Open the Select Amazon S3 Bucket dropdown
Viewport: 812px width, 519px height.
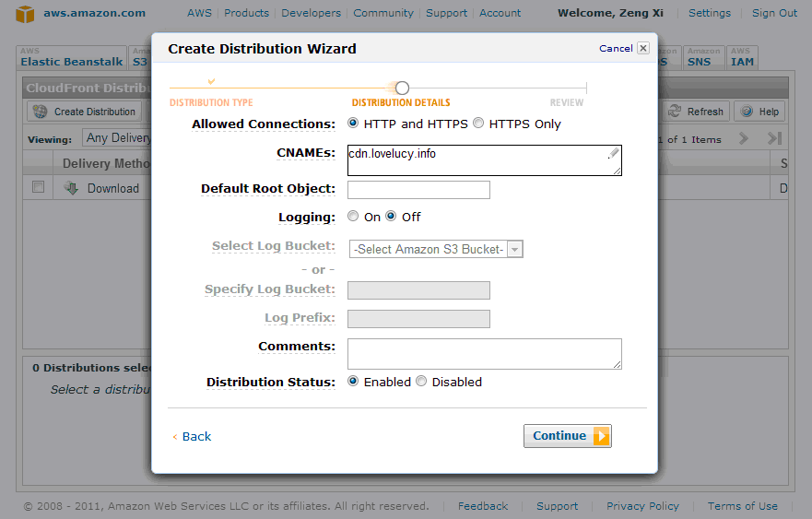[x=436, y=249]
